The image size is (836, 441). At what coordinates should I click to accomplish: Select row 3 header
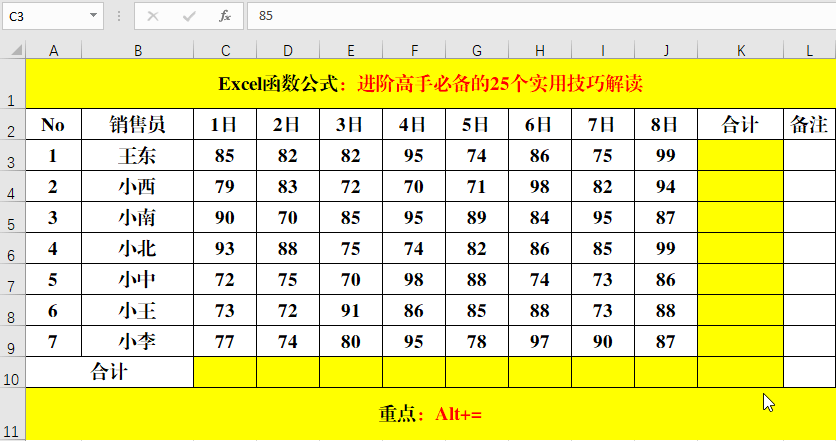(12, 155)
